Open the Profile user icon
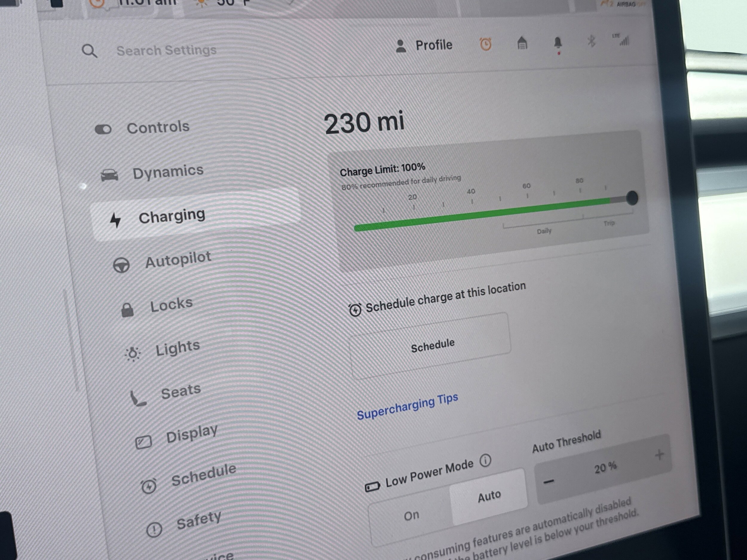This screenshot has height=560, width=747. pyautogui.click(x=401, y=46)
